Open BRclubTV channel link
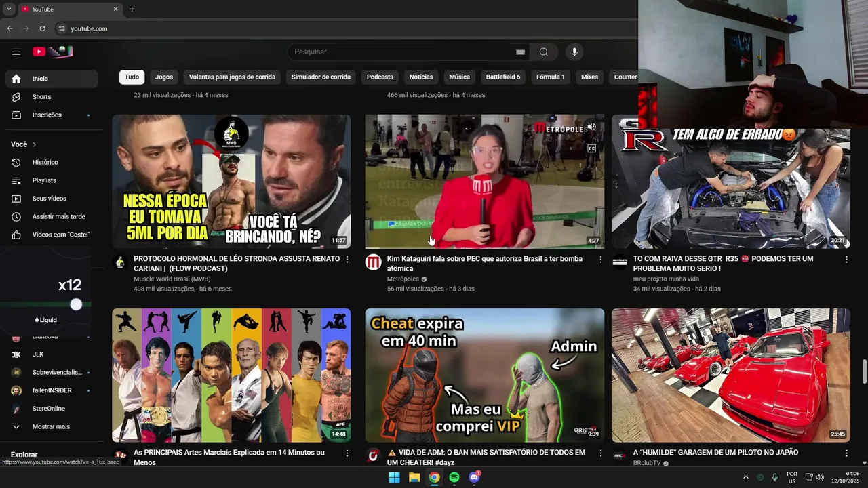This screenshot has width=868, height=488. click(647, 463)
